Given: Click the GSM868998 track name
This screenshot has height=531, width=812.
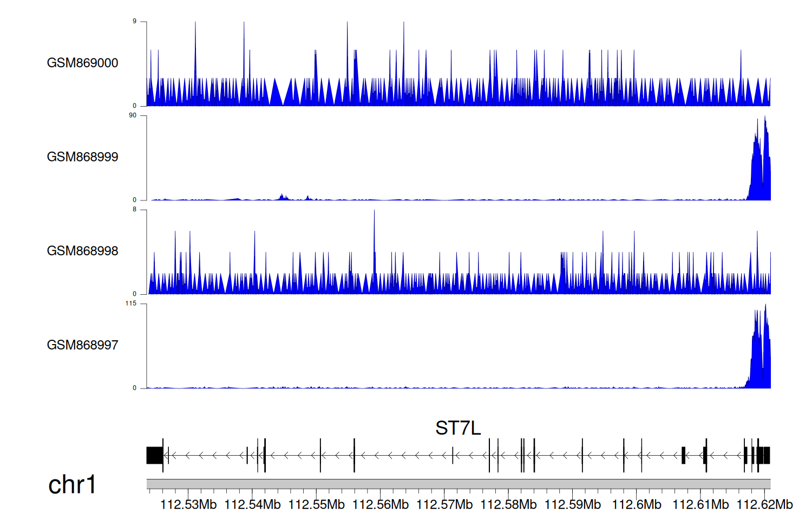Looking at the screenshot, I should coord(82,251).
